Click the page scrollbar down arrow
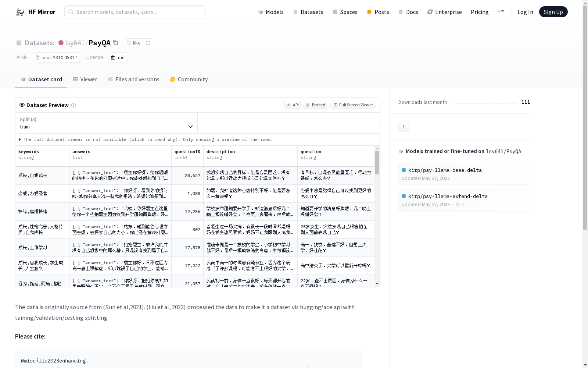Screen dimensions: 588x368 tap(585, 365)
